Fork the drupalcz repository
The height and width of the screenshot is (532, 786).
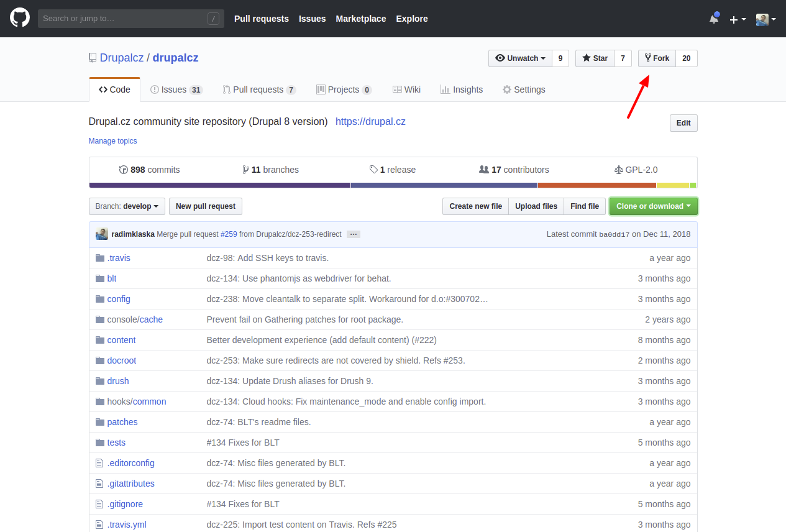coord(657,58)
